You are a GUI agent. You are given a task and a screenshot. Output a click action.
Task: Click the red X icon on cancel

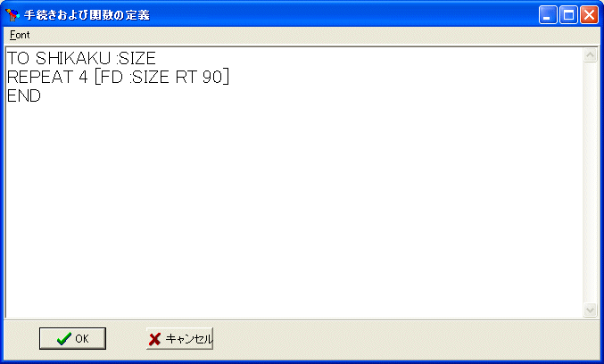(x=154, y=339)
